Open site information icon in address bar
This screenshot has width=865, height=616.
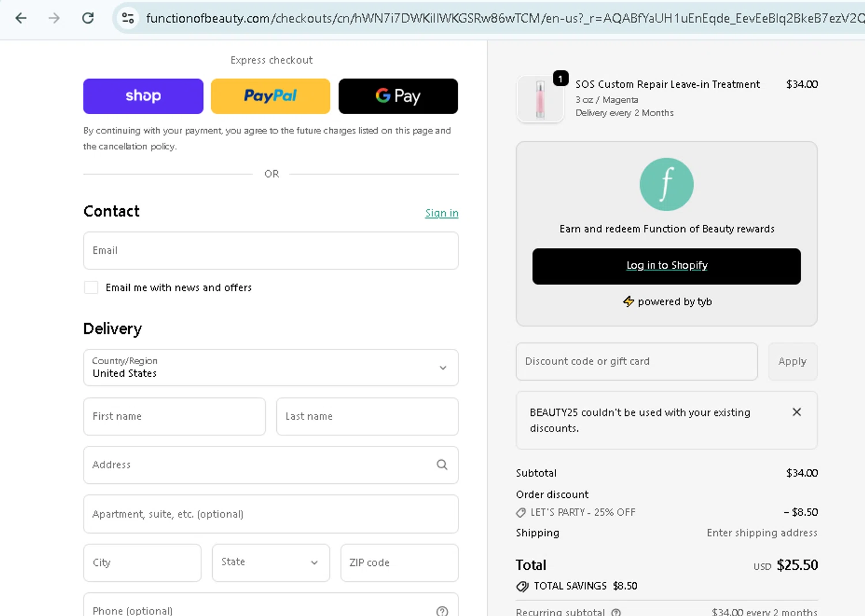(x=128, y=18)
